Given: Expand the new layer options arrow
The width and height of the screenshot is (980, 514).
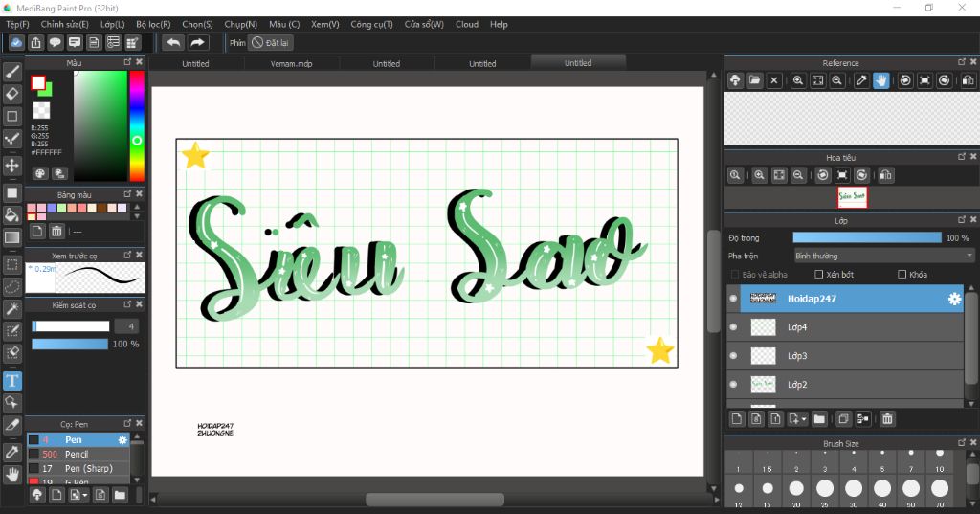Looking at the screenshot, I should pyautogui.click(x=804, y=419).
